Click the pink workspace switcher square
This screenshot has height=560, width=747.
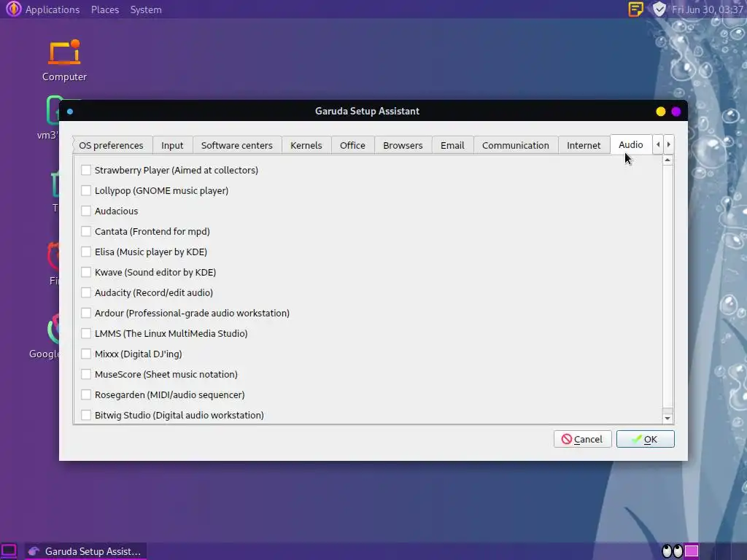[692, 551]
